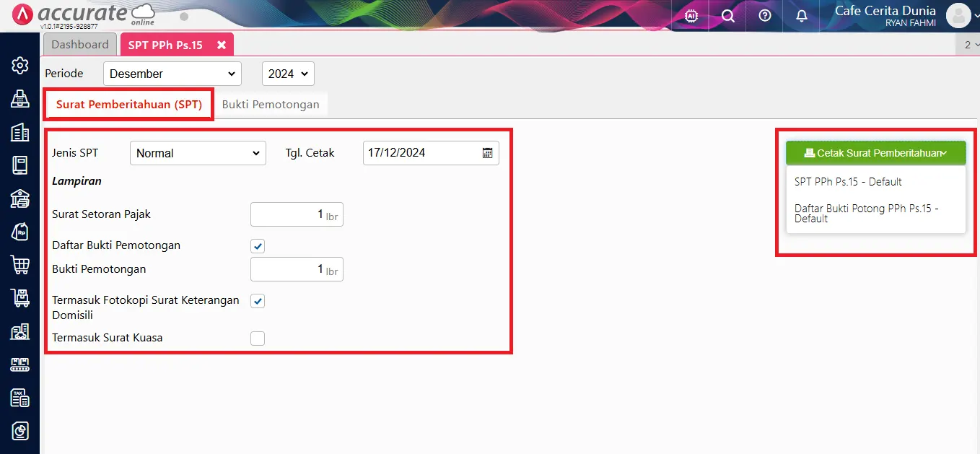
Task: Open the Periode month dropdown showing Desember
Action: point(172,74)
